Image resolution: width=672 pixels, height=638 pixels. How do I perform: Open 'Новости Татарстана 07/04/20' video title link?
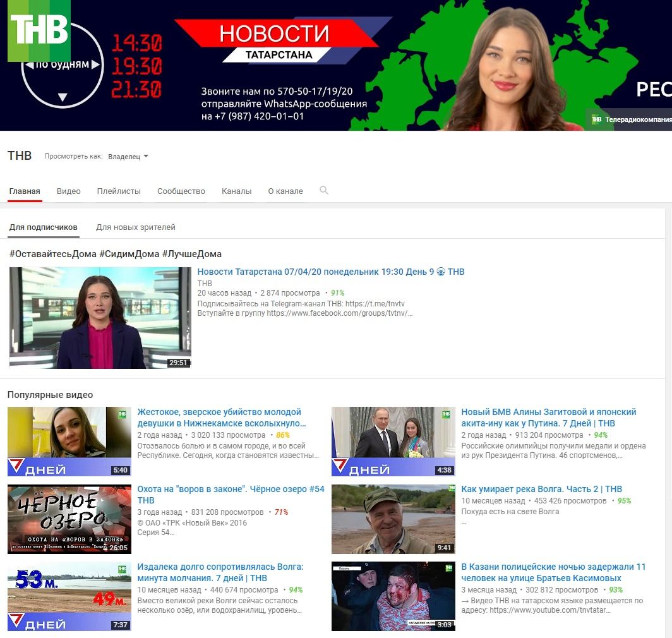coord(330,272)
